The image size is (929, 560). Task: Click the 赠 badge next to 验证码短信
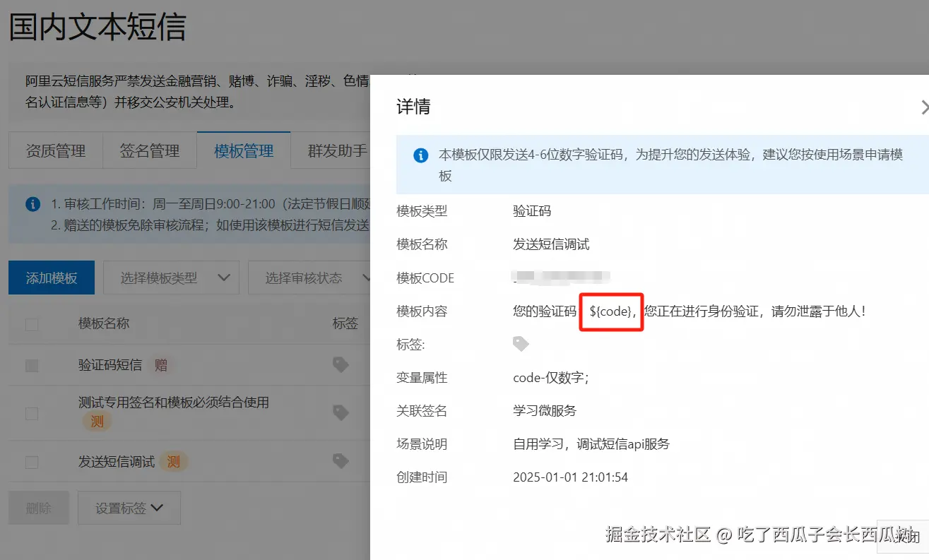tap(161, 365)
